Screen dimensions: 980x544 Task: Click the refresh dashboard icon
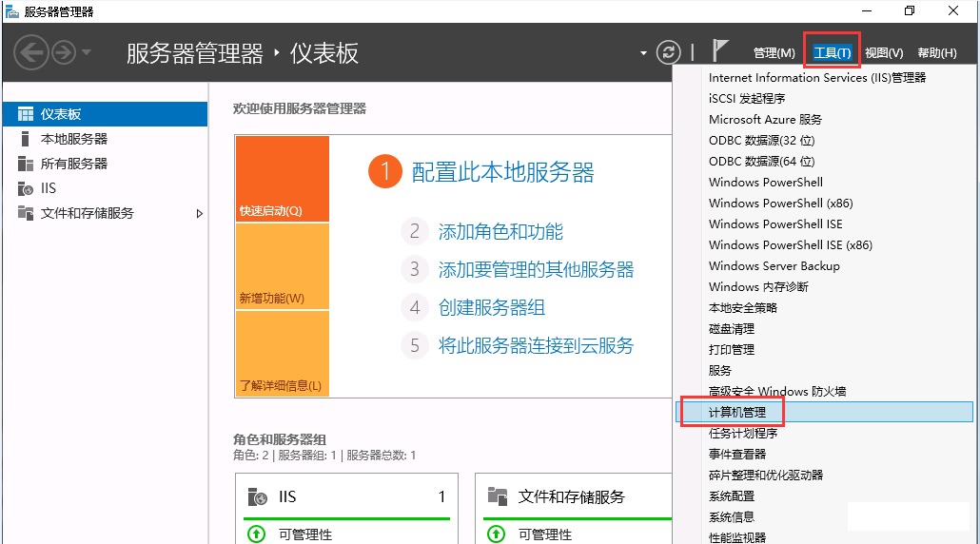coord(670,52)
